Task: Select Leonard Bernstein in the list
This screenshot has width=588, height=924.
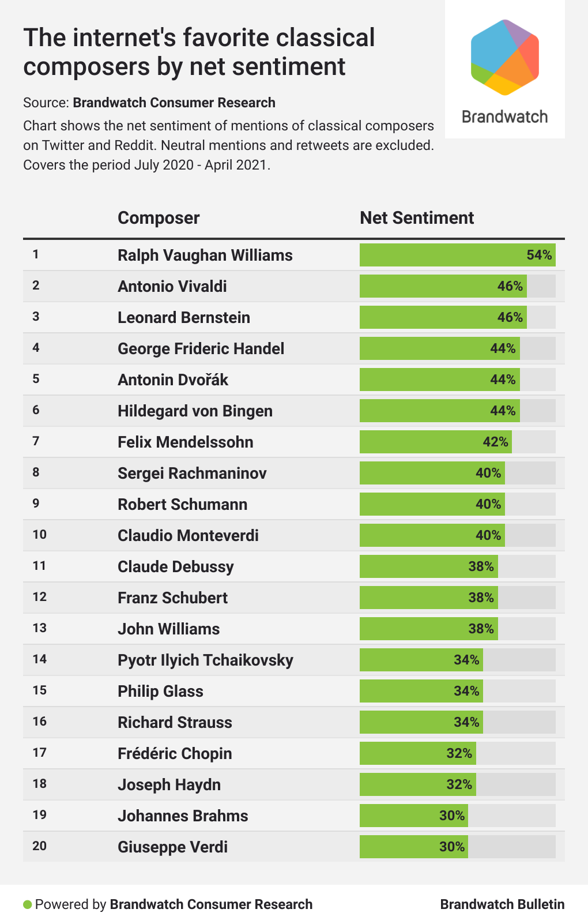Action: (x=183, y=317)
